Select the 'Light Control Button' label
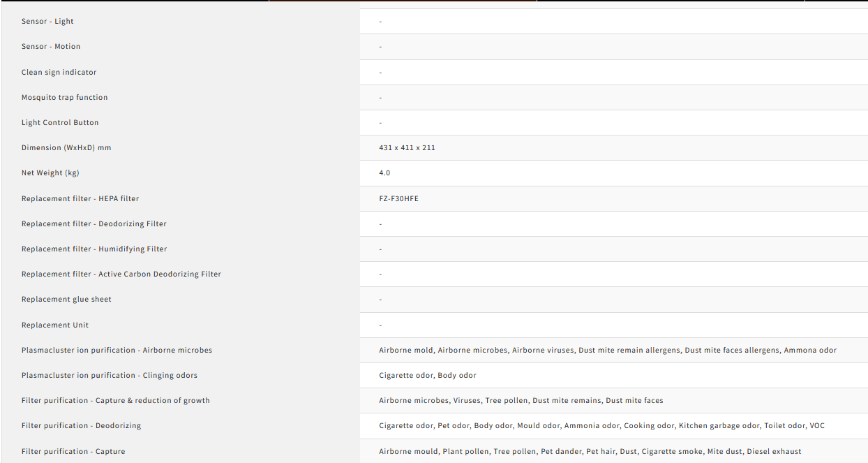 tap(60, 123)
